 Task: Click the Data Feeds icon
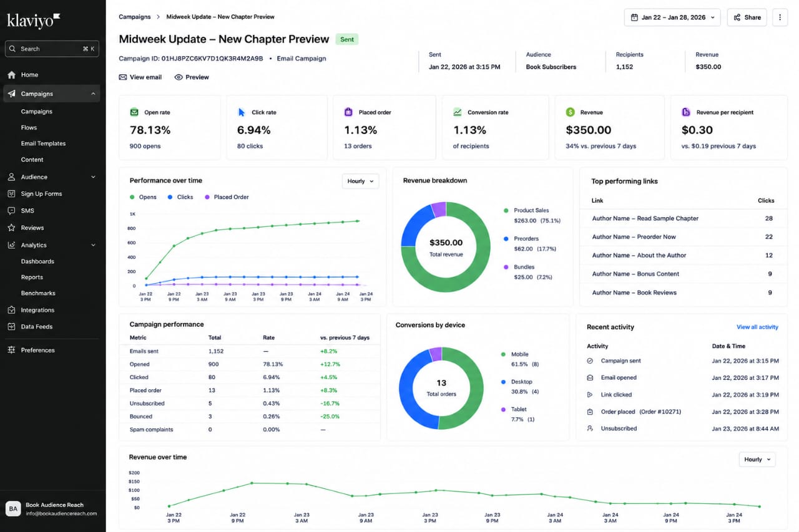[x=11, y=327]
